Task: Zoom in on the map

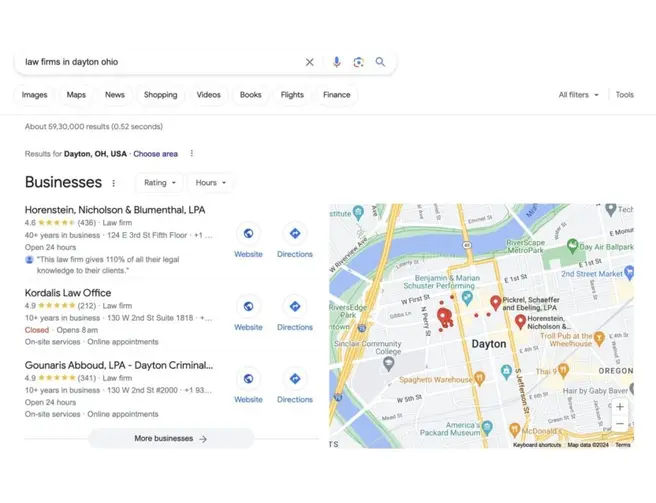Action: click(x=620, y=407)
